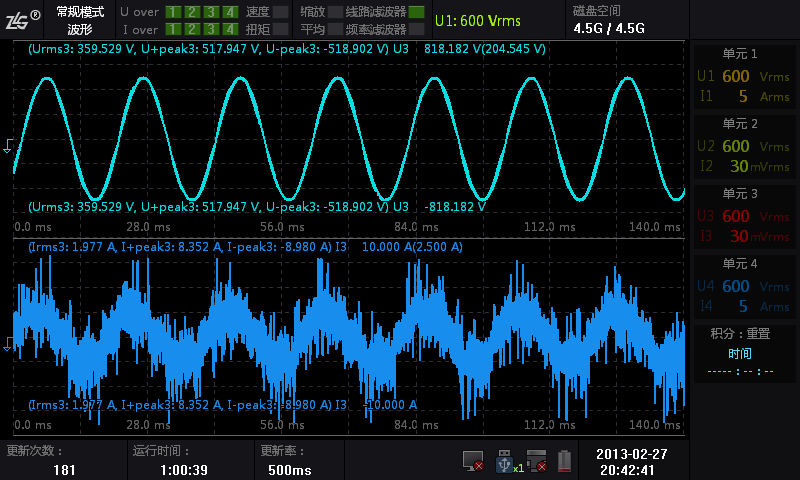Click the U3 voltage zero-level marker arrow
Screen dimensions: 800x480
coord(8,146)
